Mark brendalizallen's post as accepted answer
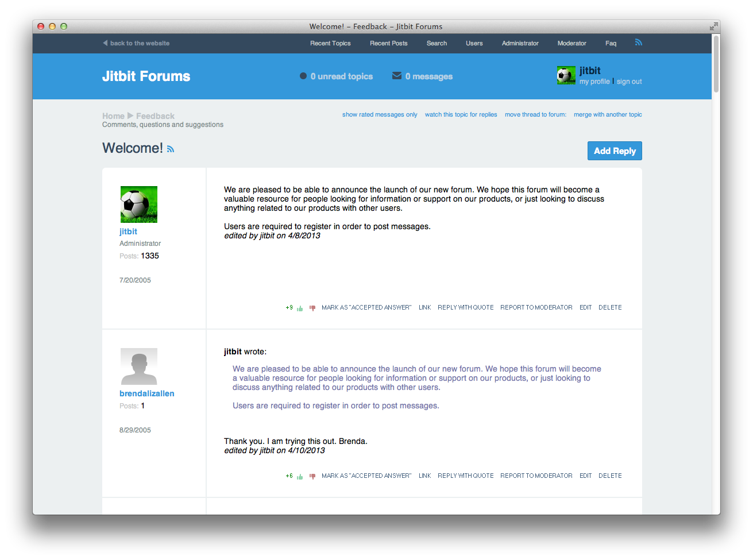753x560 pixels. 366,476
